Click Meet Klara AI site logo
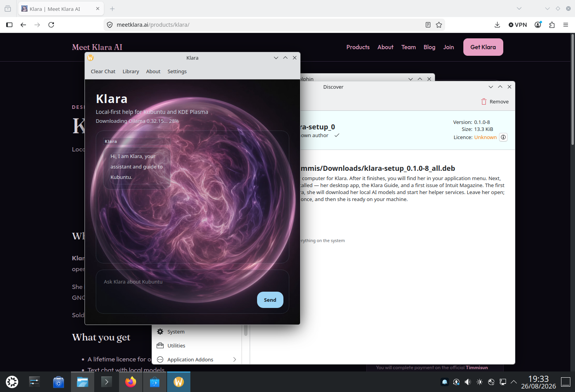This screenshot has width=575, height=392. tap(97, 47)
